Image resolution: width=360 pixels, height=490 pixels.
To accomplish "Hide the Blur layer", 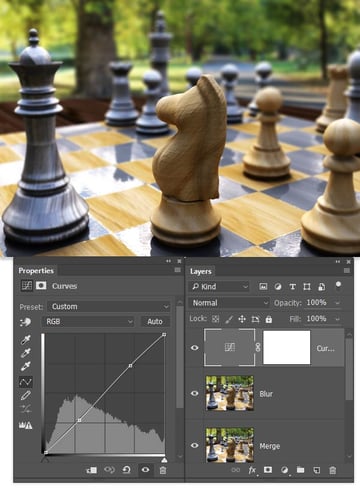I will [x=195, y=393].
